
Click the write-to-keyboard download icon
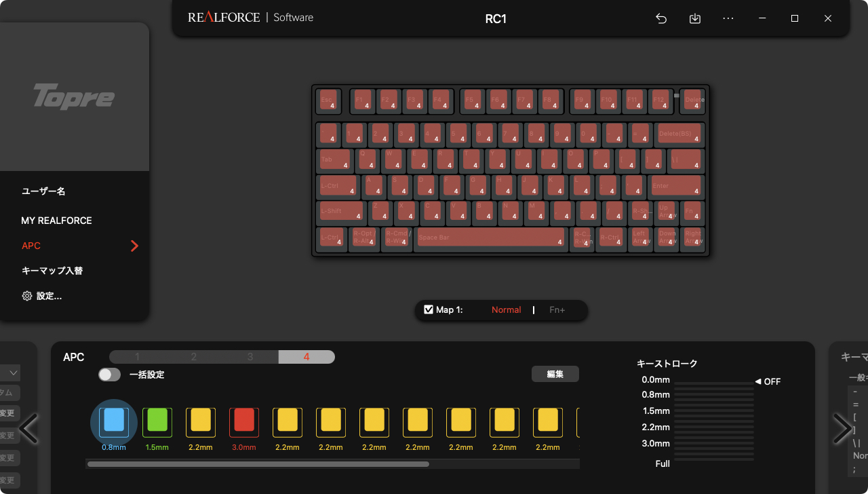point(694,18)
